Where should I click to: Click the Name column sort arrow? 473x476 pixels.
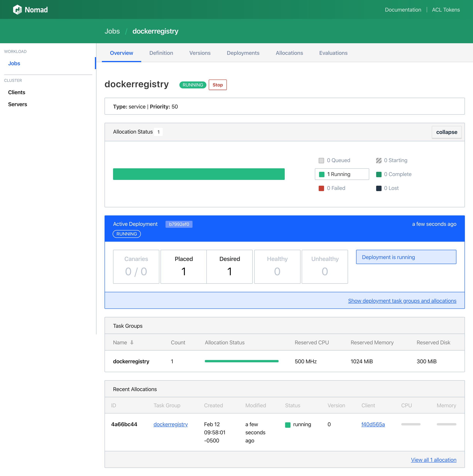(132, 342)
